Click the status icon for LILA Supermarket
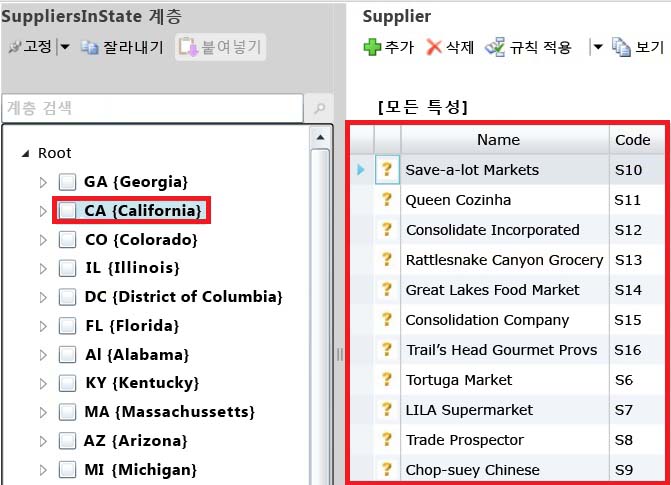This screenshot has height=485, width=671. click(x=387, y=409)
